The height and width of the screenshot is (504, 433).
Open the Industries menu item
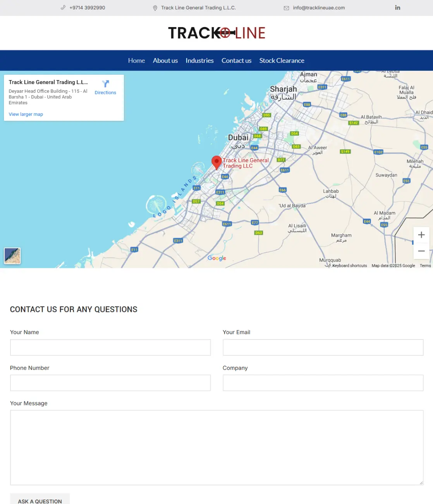click(x=199, y=60)
